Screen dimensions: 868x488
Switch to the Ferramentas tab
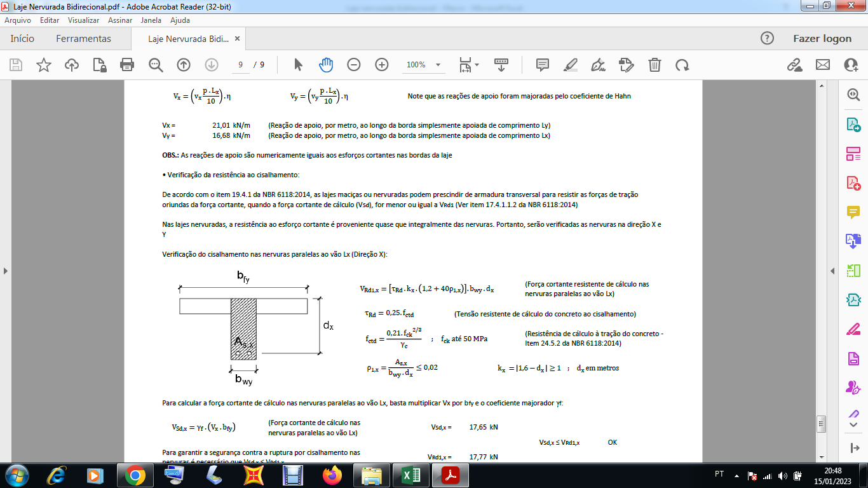click(x=83, y=39)
